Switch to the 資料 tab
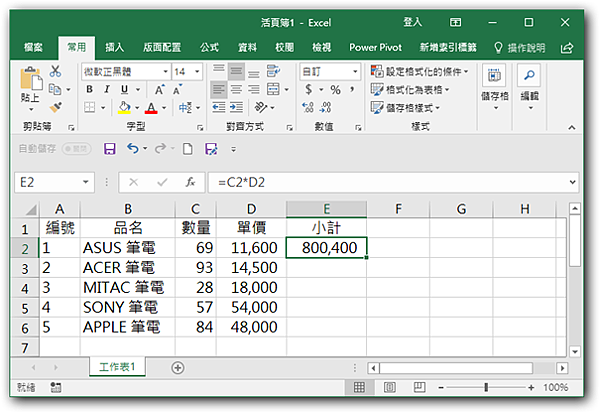The width and height of the screenshot is (600, 413). click(x=247, y=47)
